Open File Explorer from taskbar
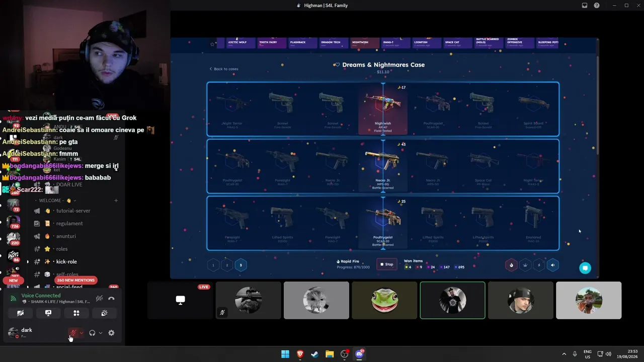 pyautogui.click(x=330, y=354)
